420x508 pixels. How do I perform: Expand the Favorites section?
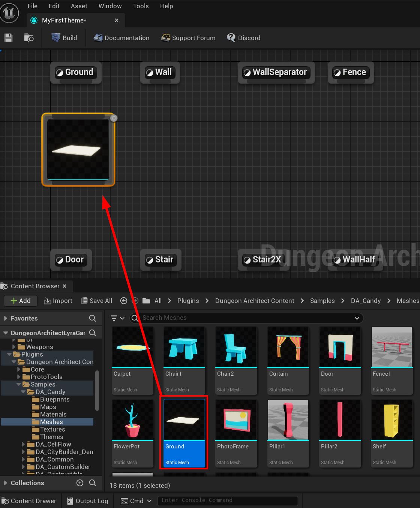coord(5,318)
